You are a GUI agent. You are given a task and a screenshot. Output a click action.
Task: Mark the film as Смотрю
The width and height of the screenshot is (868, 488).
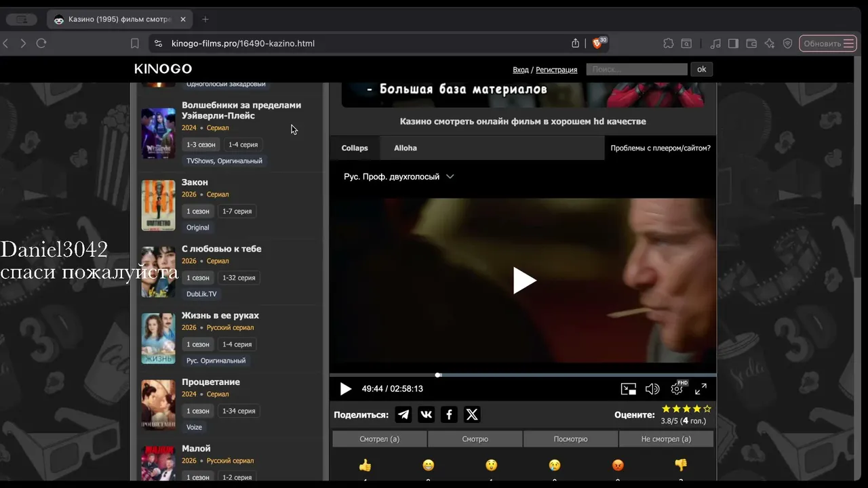(x=475, y=439)
